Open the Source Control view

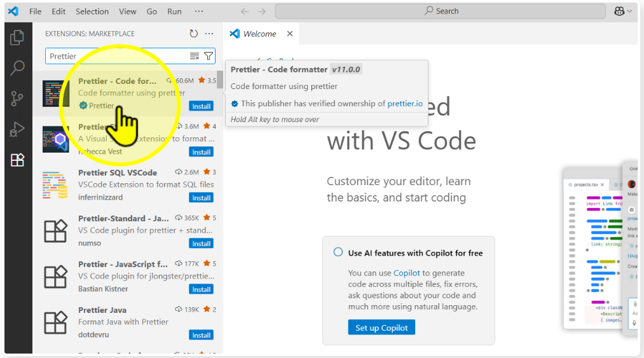tap(17, 99)
